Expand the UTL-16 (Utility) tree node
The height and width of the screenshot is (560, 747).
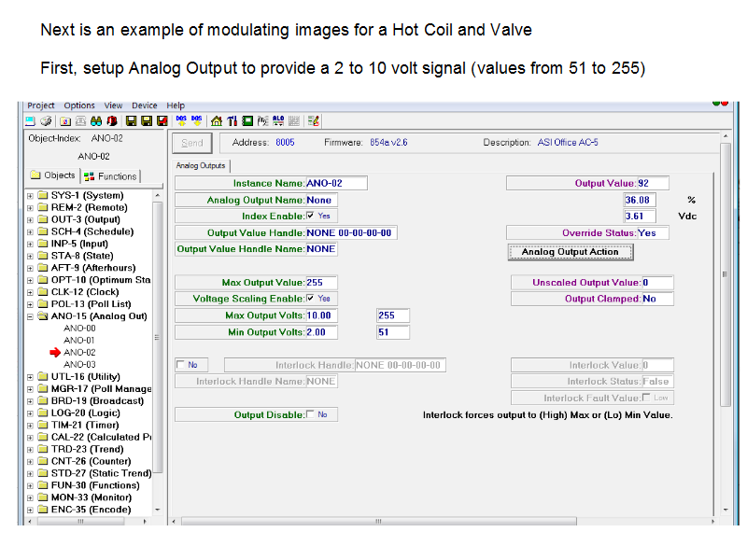(30, 377)
